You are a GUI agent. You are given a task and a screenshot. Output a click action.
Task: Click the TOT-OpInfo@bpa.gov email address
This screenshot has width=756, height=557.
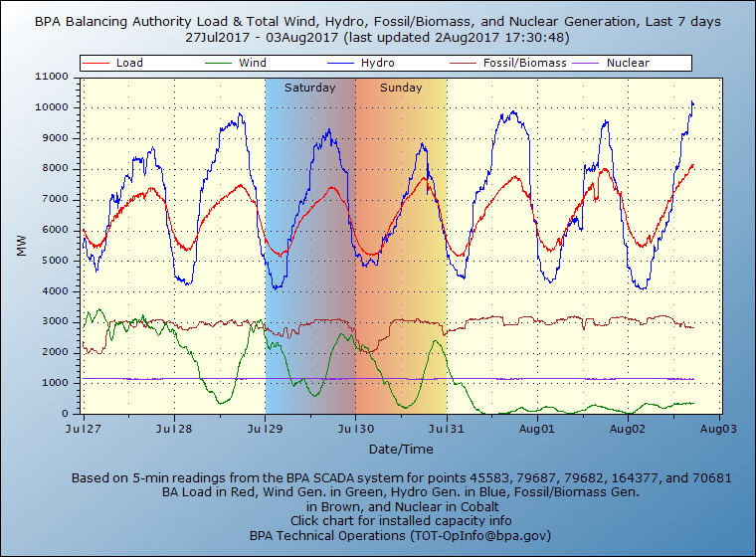[471, 535]
